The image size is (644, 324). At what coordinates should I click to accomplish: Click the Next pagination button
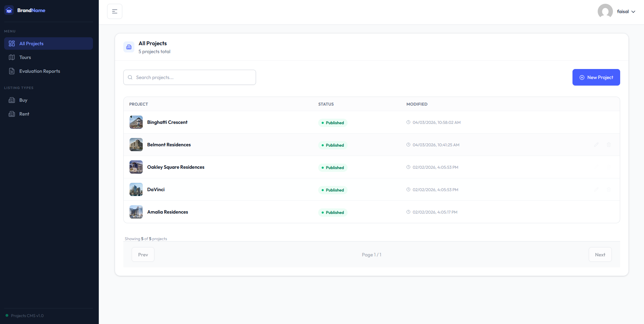[600, 255]
